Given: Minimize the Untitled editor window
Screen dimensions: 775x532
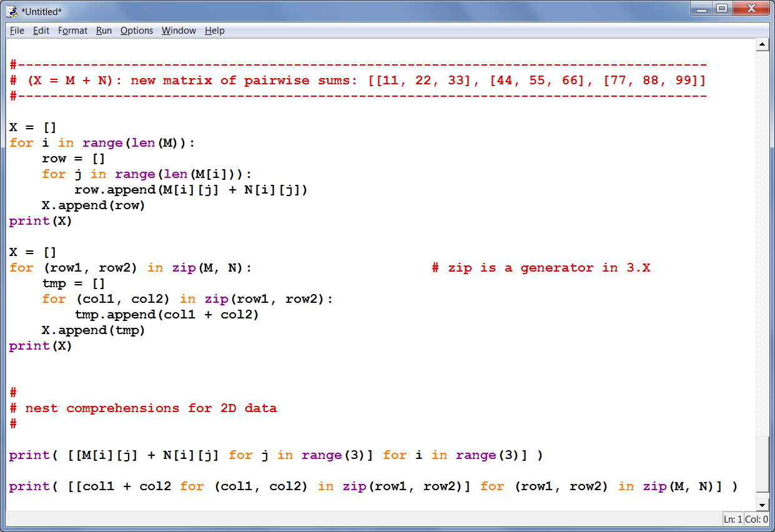Looking at the screenshot, I should [704, 8].
